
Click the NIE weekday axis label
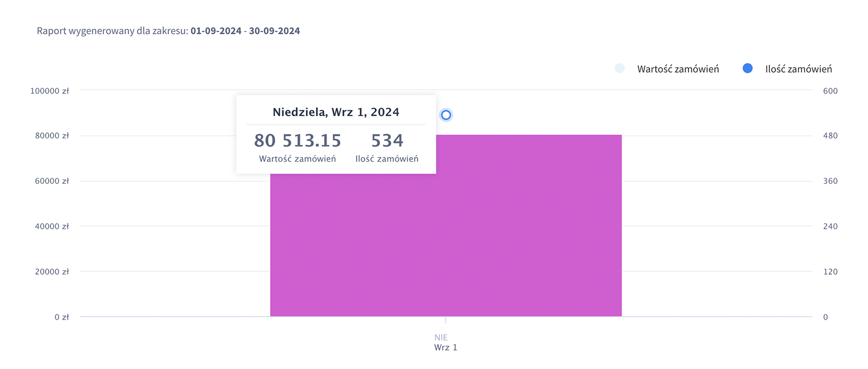coord(441,338)
